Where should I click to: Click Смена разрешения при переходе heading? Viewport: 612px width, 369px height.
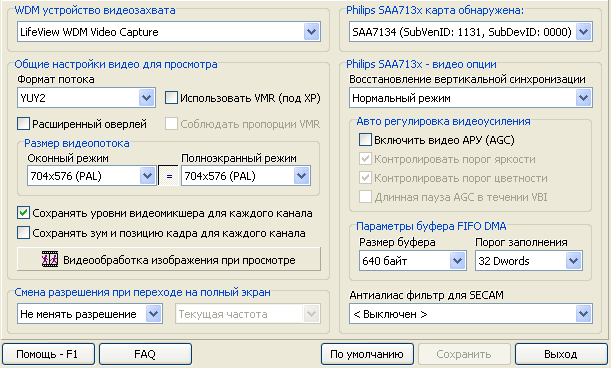point(142,292)
